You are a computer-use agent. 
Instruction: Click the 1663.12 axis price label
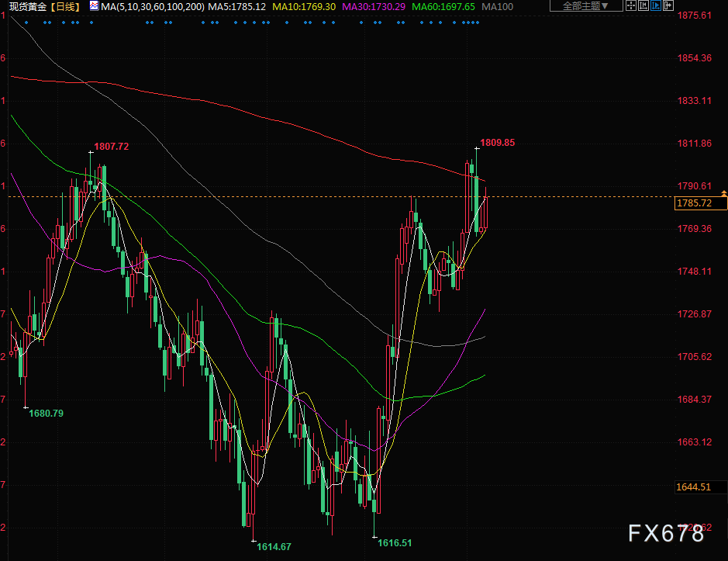click(694, 442)
